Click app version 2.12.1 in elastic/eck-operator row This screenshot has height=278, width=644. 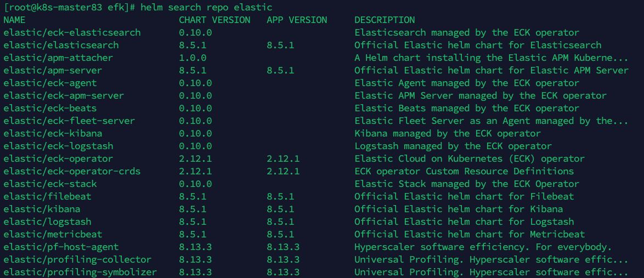pos(284,159)
